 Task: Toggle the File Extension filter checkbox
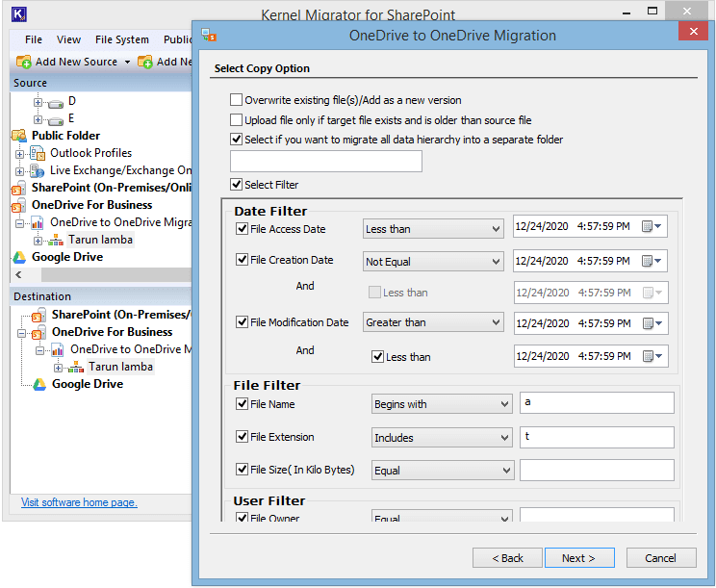[242, 437]
